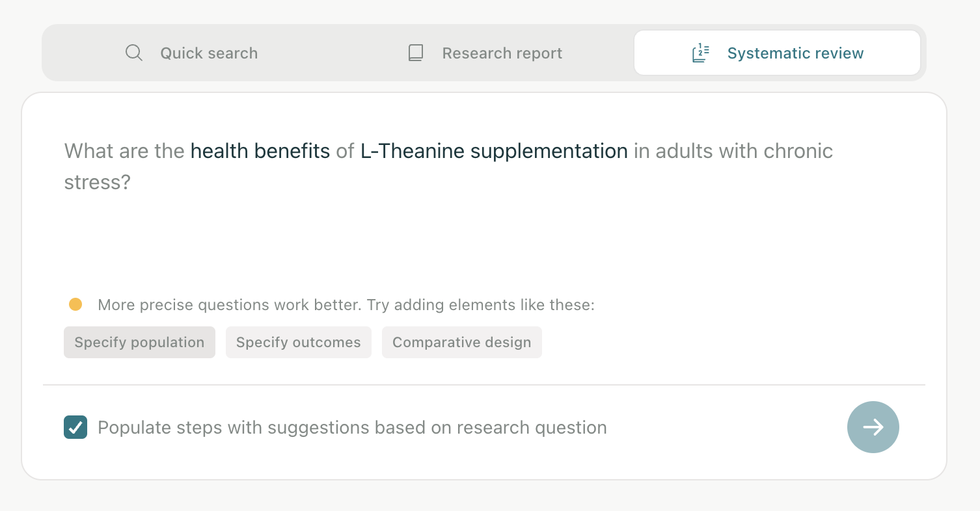Screen dimensions: 980x511
Task: Click the book icon for Research report
Action: [416, 53]
